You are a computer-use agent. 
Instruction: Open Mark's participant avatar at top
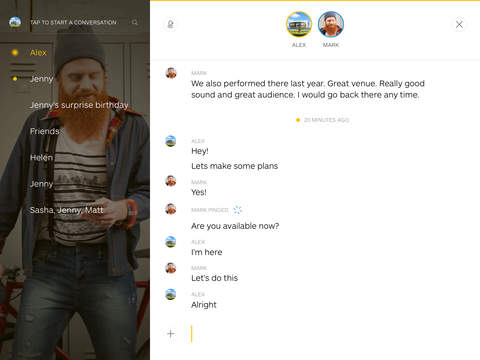click(x=331, y=24)
